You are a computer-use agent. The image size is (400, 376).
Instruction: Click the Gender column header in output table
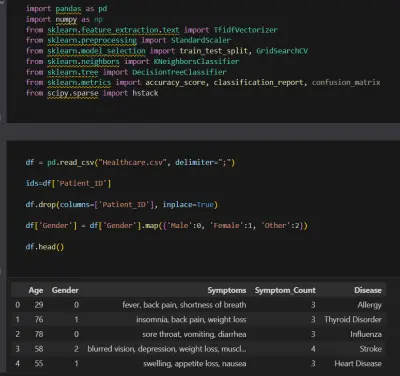coord(65,290)
